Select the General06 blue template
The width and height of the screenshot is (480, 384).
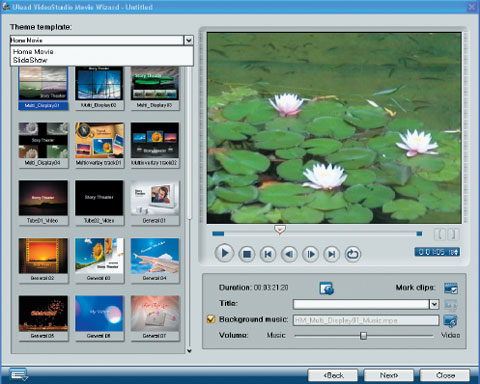[99, 318]
